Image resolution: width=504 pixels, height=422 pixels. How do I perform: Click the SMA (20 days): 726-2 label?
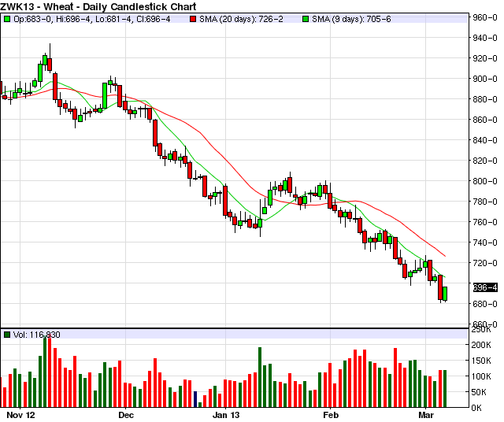click(241, 19)
